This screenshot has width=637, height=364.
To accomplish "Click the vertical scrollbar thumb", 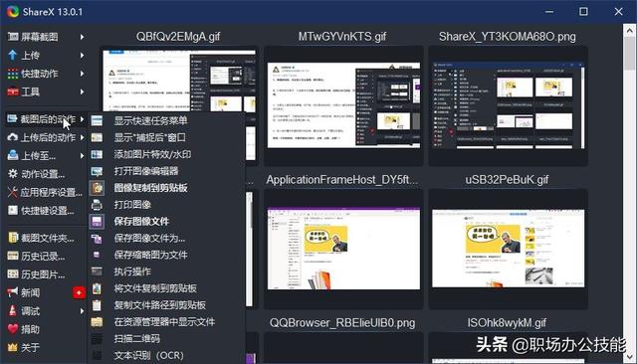I will (630, 53).
